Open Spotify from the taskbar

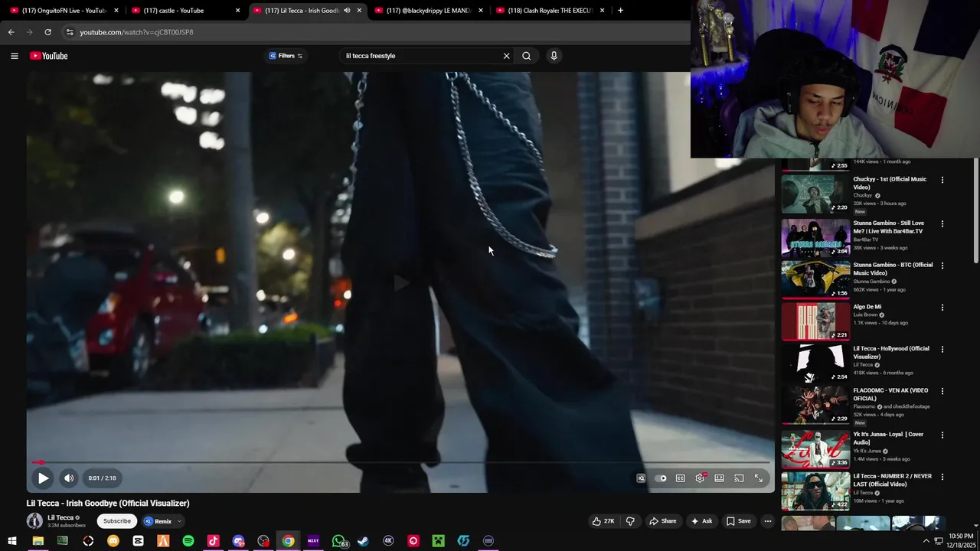coord(188,541)
